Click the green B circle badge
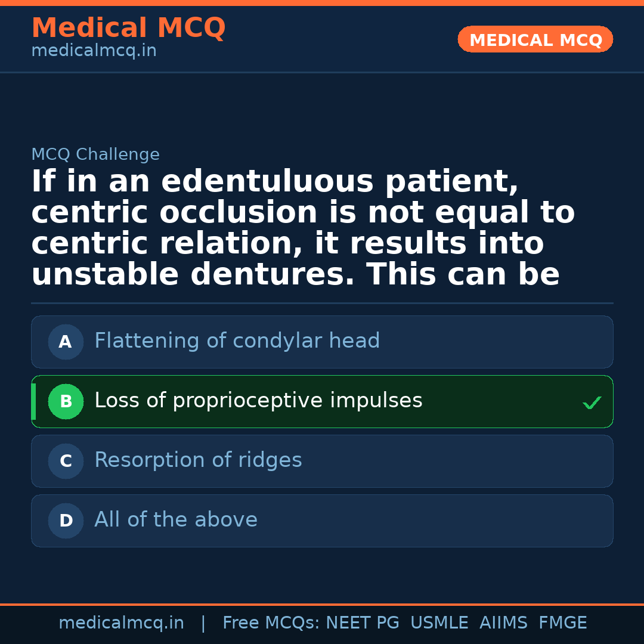644x644 pixels. point(66,402)
